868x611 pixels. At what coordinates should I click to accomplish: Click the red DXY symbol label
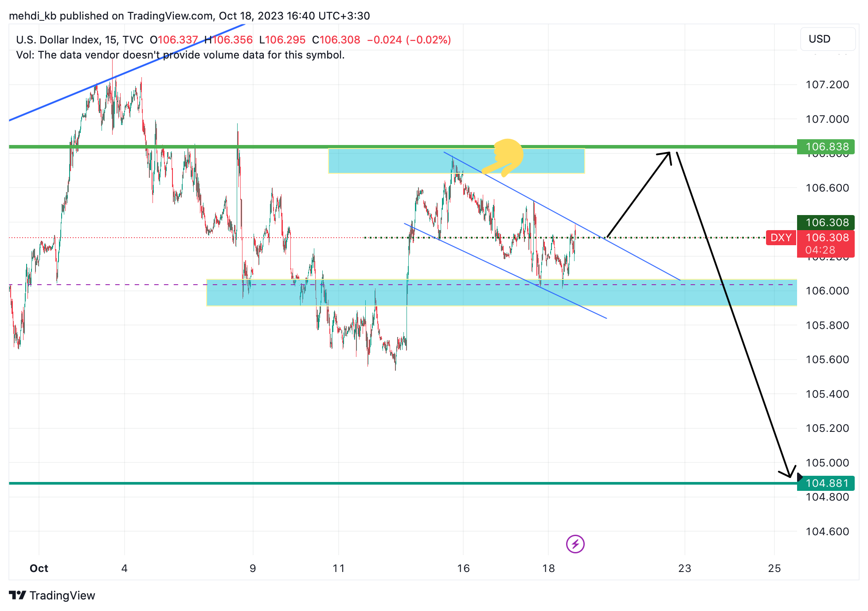click(x=781, y=238)
